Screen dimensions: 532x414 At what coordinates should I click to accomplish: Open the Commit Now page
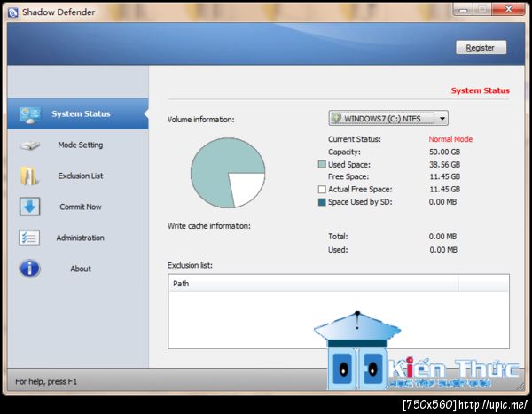point(81,207)
